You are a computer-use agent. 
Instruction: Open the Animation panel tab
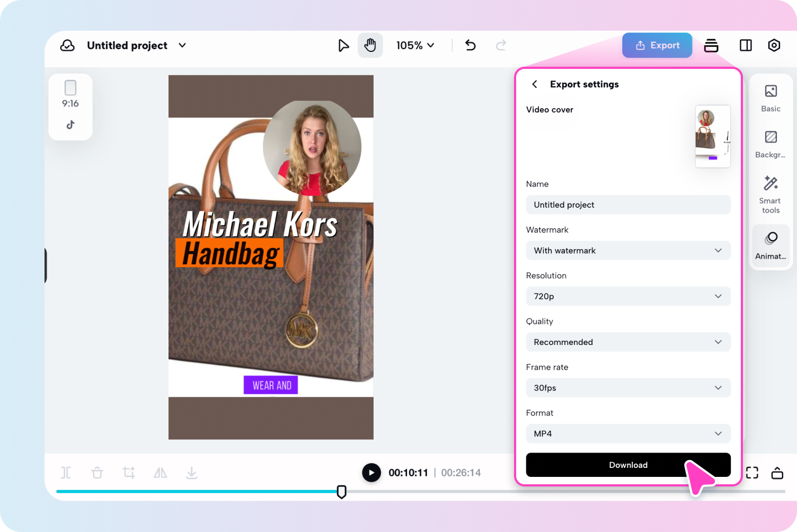771,246
